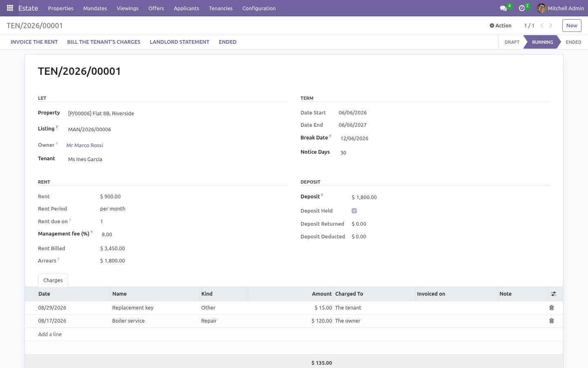Open owner Mr Marco Rossi link
Viewport: 588px width, 368px height.
85,146
